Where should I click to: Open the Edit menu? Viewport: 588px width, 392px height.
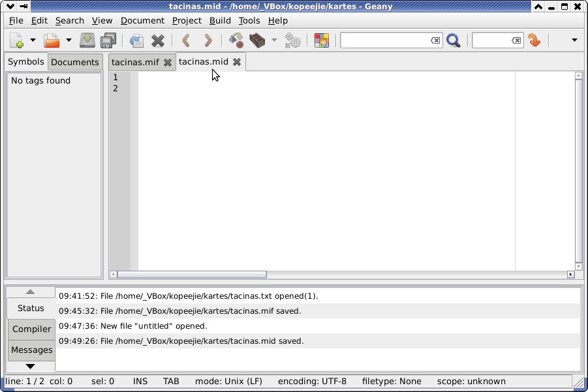pyautogui.click(x=39, y=21)
